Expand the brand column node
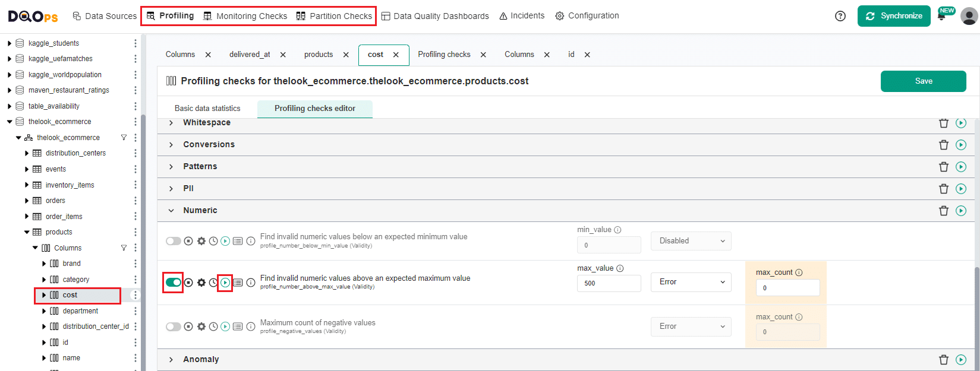 point(44,264)
